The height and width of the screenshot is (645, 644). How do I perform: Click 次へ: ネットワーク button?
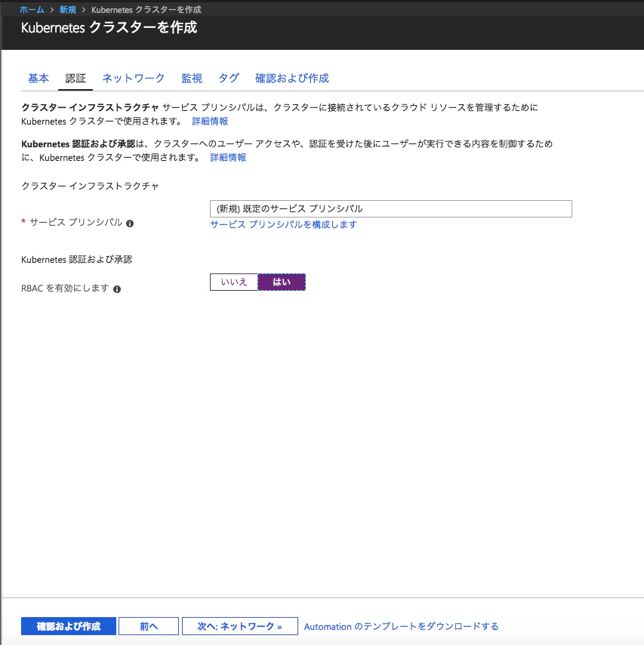click(240, 626)
